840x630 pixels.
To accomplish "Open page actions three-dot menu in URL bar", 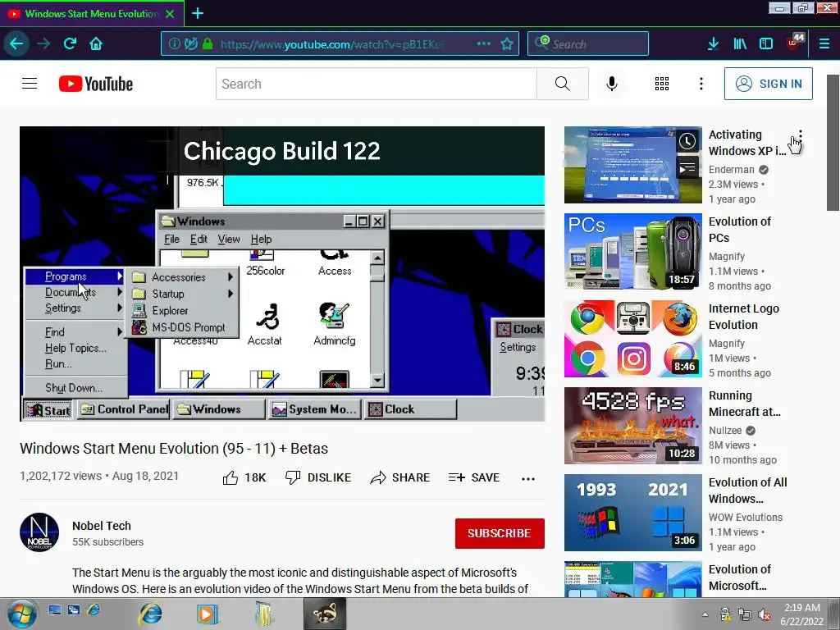I will point(484,43).
